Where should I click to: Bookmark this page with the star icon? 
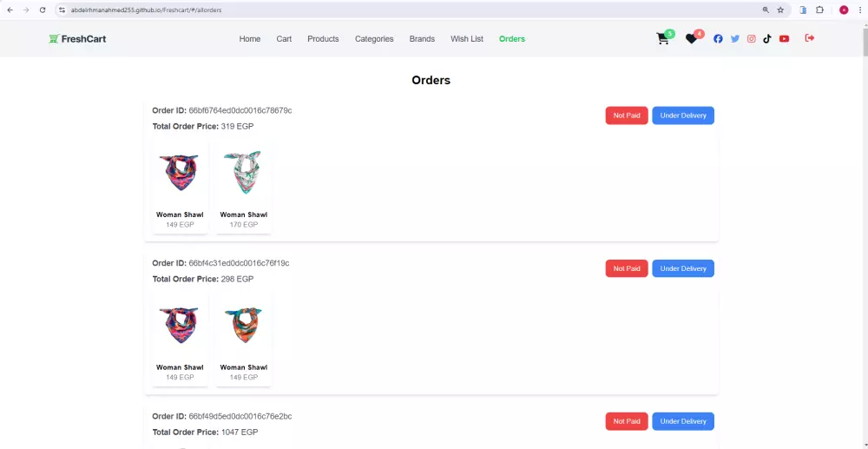pyautogui.click(x=780, y=10)
